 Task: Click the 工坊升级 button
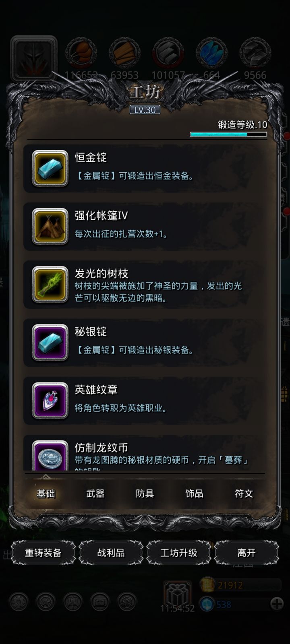coord(179,553)
